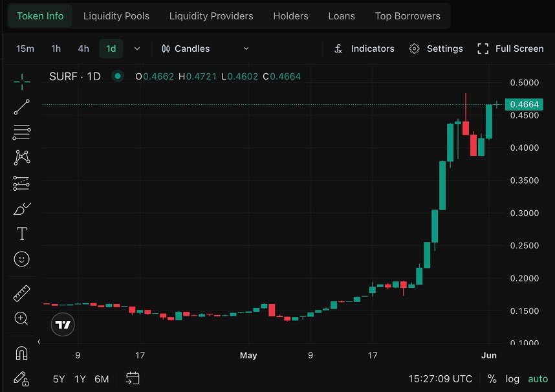Click the TradingView logo badge
Screen dimensions: 555x392
[63, 324]
